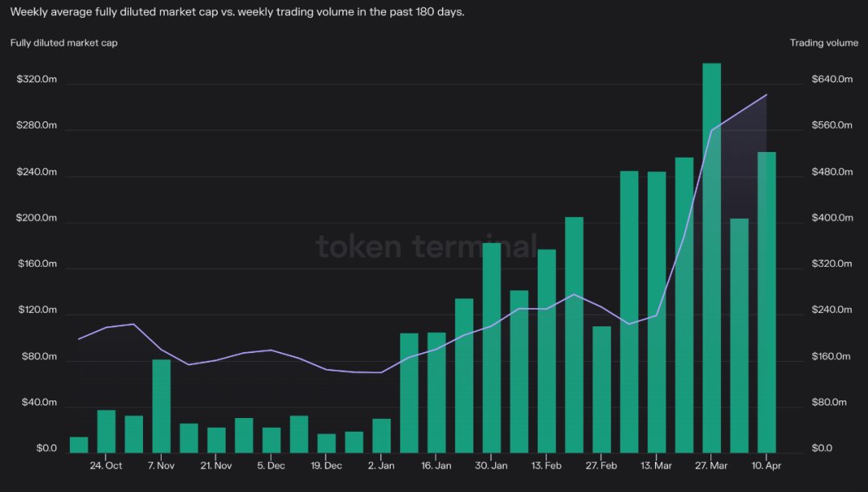Click the $640.0m right axis tick label
The width and height of the screenshot is (868, 492).
828,80
